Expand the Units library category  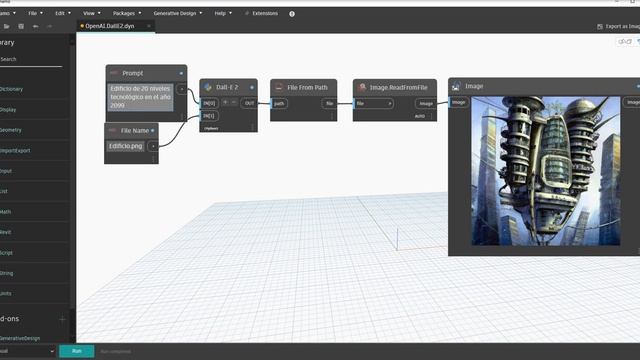pos(34,293)
